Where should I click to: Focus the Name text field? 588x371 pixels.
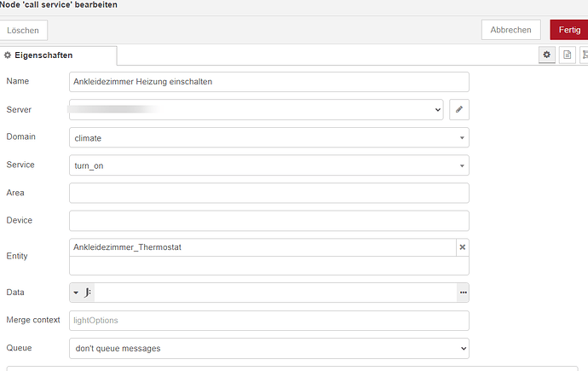coord(268,81)
